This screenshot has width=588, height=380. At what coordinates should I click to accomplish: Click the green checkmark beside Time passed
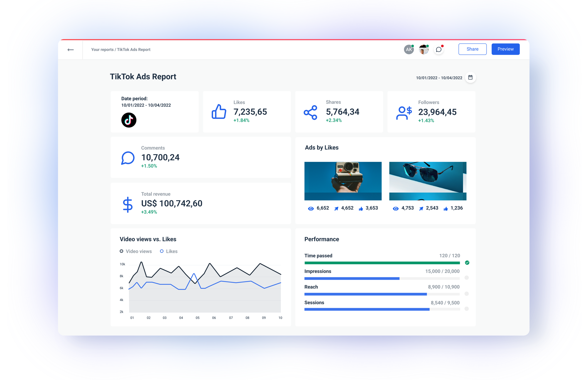point(467,263)
